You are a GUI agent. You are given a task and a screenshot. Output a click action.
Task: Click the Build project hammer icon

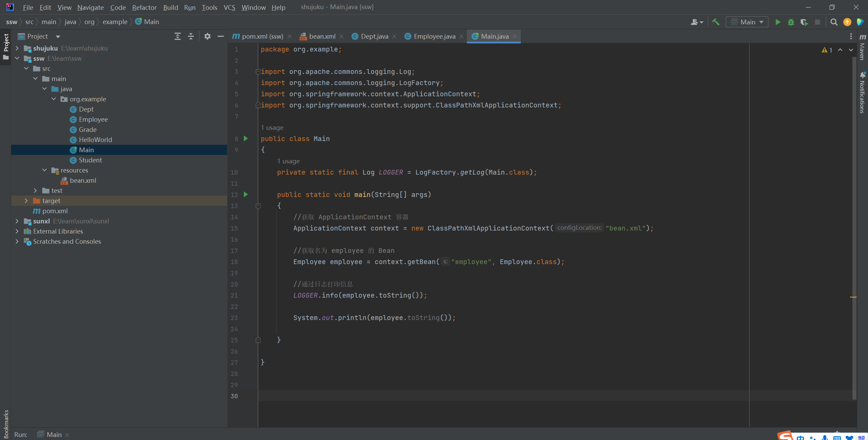[716, 22]
